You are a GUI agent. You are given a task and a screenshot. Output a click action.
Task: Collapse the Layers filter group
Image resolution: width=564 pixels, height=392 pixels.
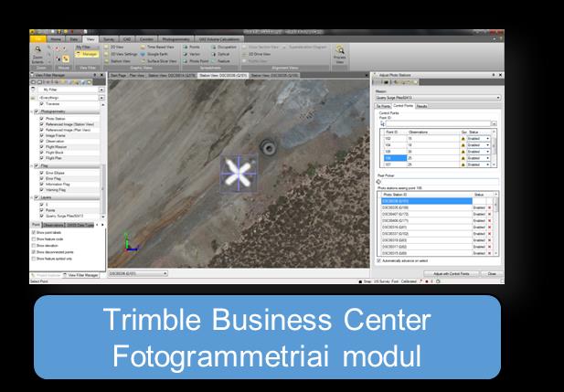click(33, 197)
